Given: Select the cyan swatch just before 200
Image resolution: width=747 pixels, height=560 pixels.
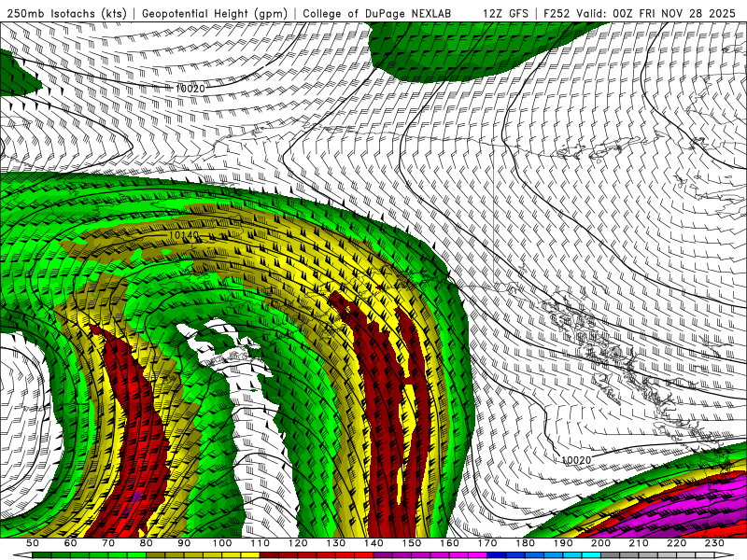Looking at the screenshot, I should (x=591, y=555).
